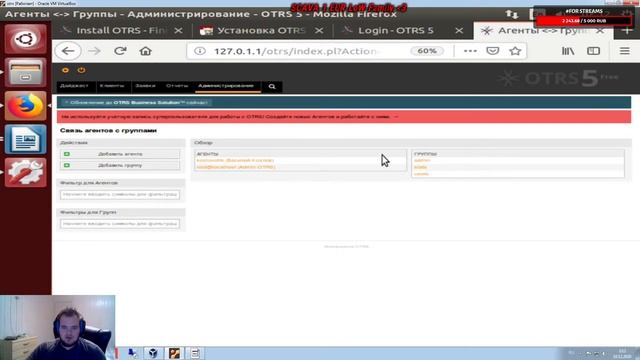This screenshot has height=360, width=640.
Task: Open the Отчеты menu in OTRS
Action: tap(177, 86)
